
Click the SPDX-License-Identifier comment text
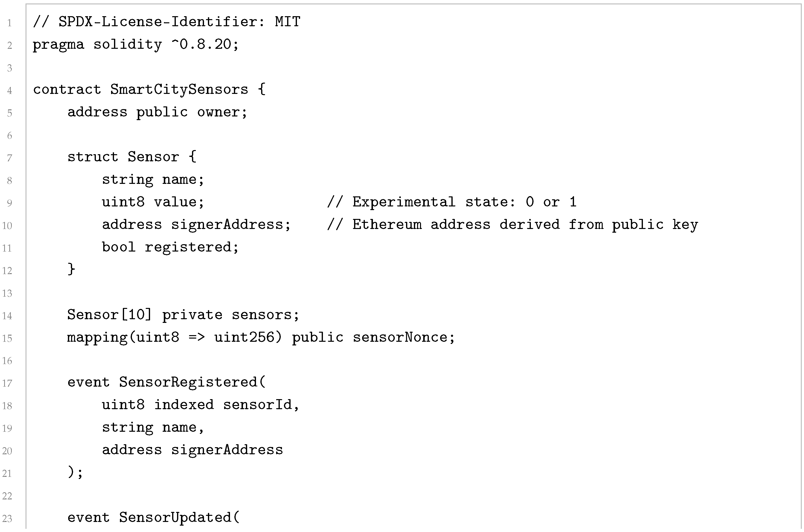166,22
